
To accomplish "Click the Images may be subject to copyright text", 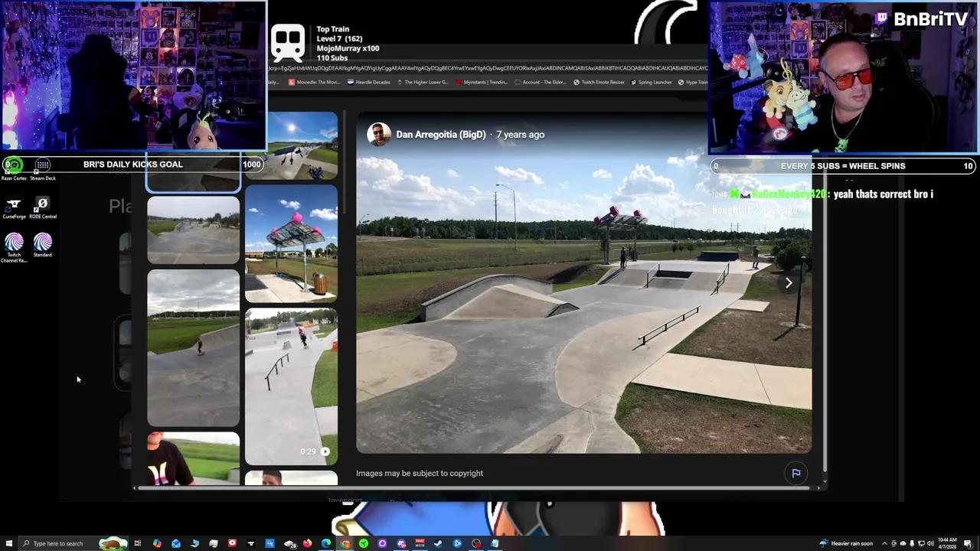I will click(x=420, y=473).
